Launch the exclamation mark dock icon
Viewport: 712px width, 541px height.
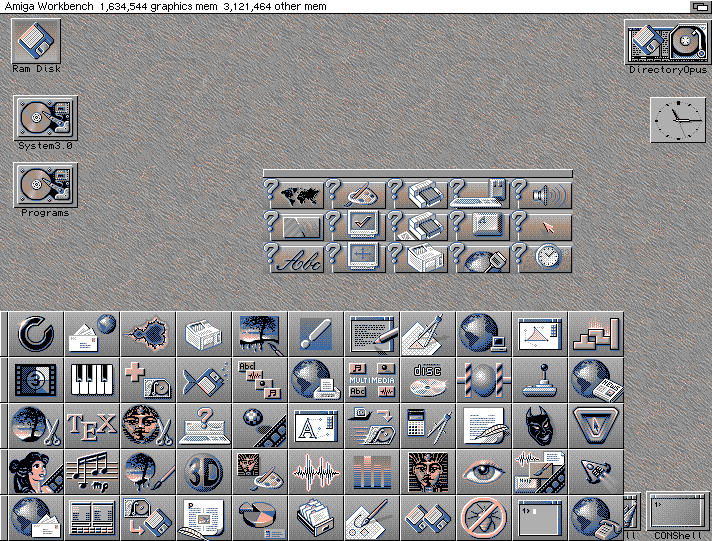(316, 334)
